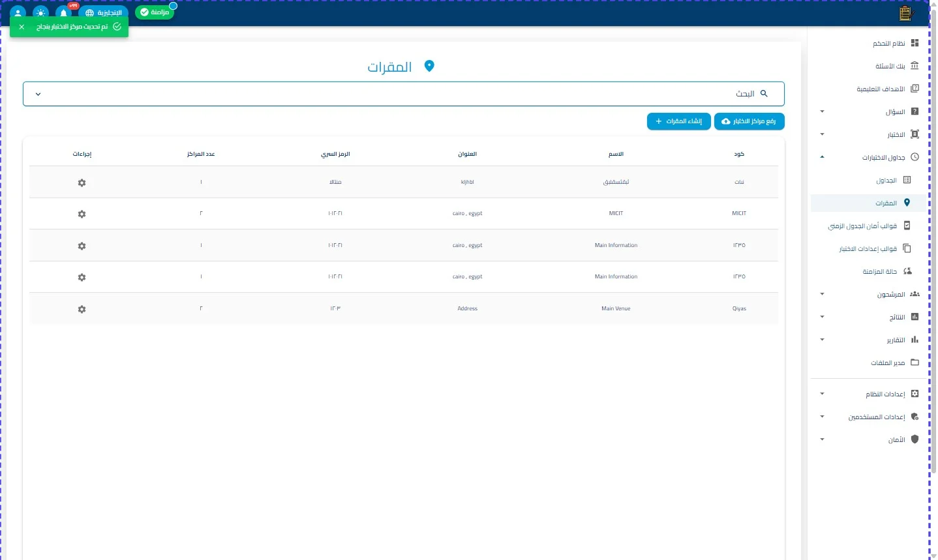Click the search magnifier icon
Viewport: 938px width, 560px height.
pyautogui.click(x=764, y=94)
